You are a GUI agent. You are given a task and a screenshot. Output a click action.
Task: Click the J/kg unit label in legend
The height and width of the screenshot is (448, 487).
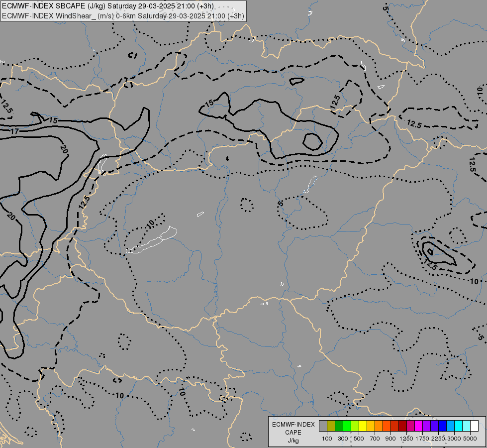(293, 441)
